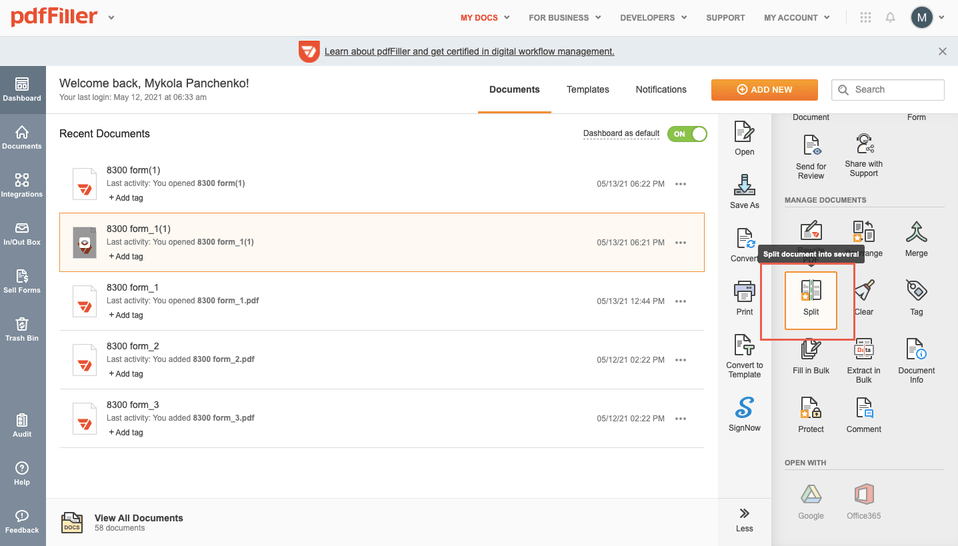
Task: Dismiss the certification banner
Action: point(942,51)
